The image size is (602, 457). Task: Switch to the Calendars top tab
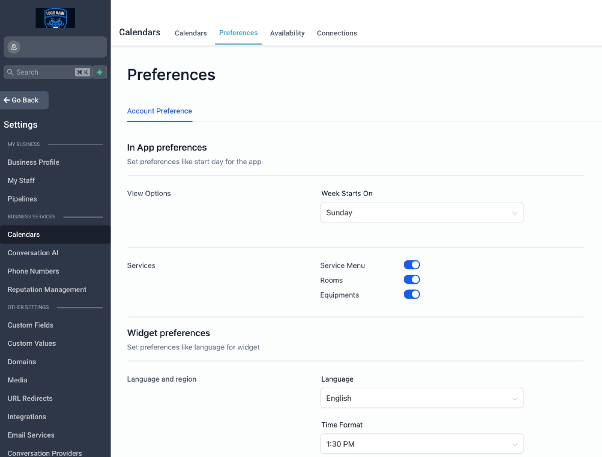[190, 33]
